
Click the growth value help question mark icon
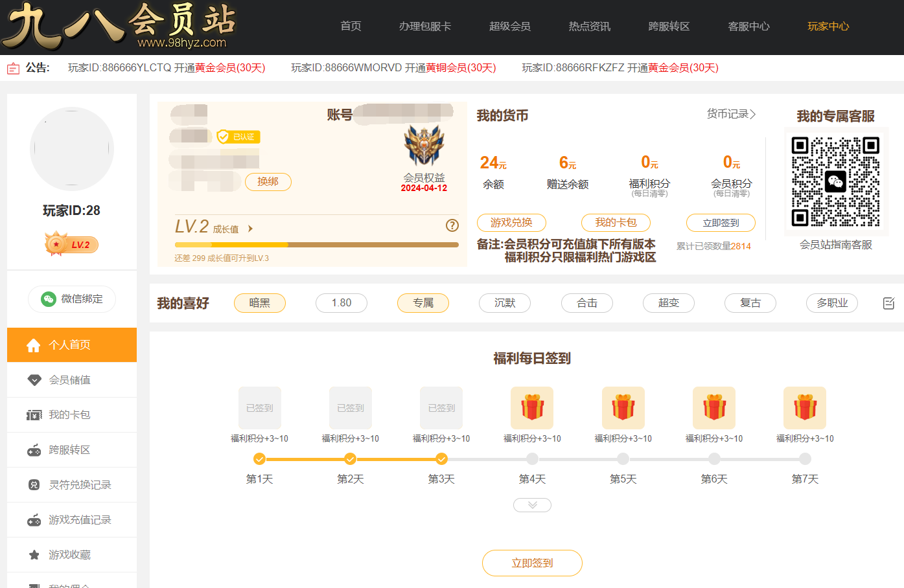pos(452,225)
